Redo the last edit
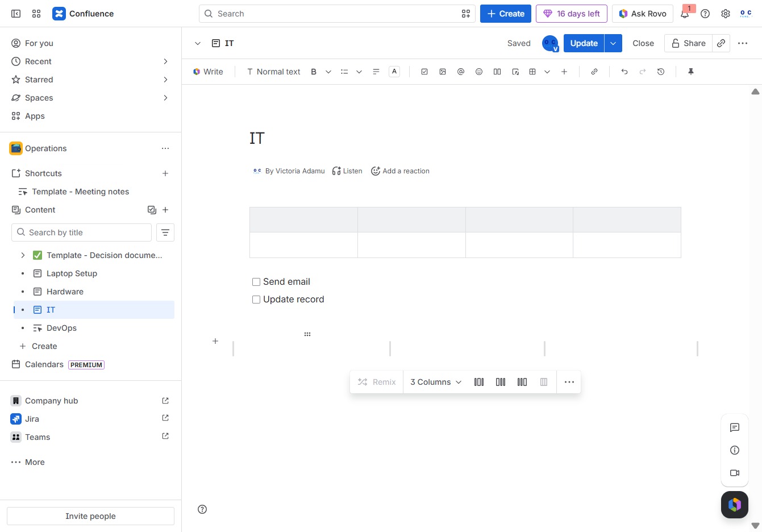The image size is (762, 532). coord(643,72)
